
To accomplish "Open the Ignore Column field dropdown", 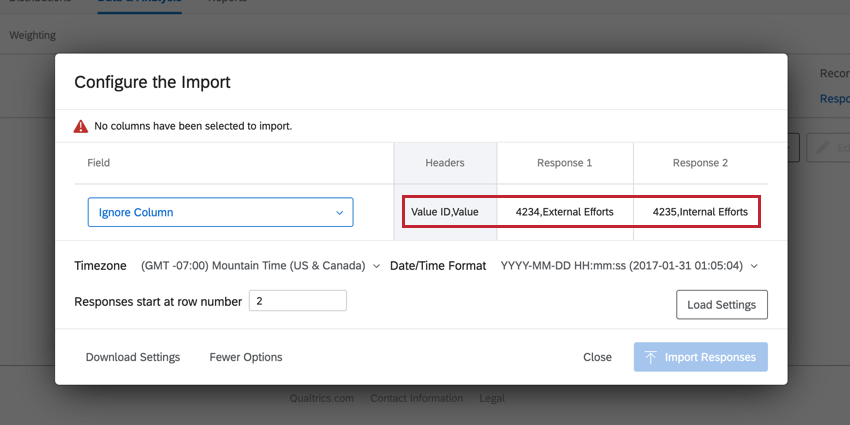I will click(220, 212).
